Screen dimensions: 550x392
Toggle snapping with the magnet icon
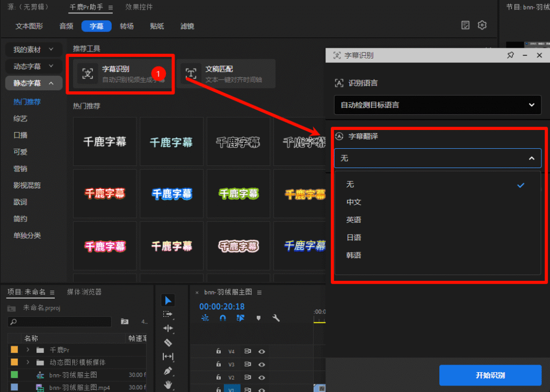222,317
